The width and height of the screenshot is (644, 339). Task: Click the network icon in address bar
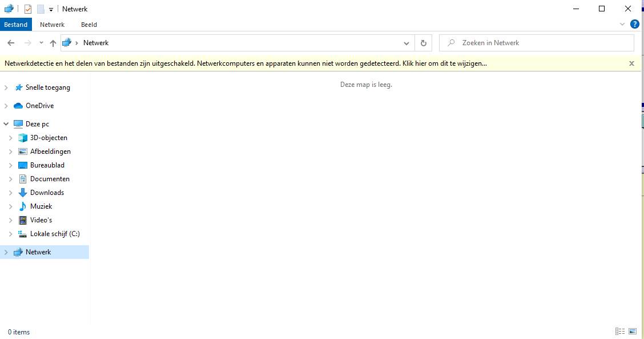[67, 42]
